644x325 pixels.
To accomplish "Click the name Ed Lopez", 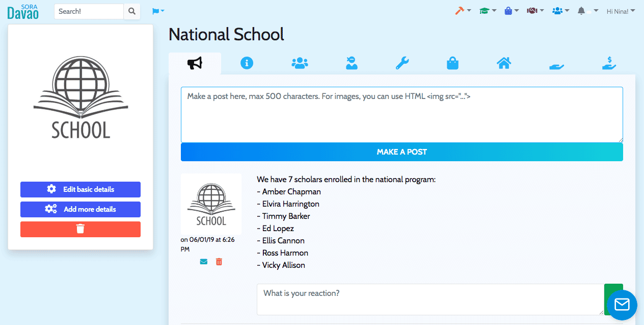I will point(278,229).
